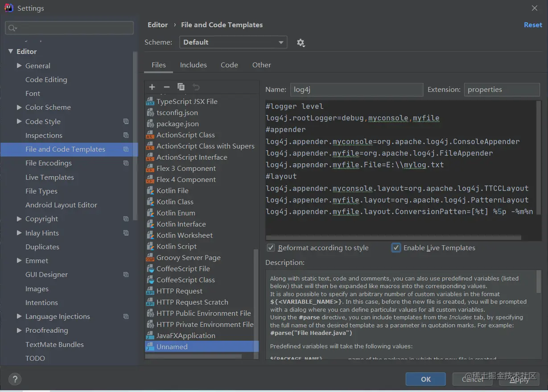548x392 pixels.
Task: Switch to the Includes tab
Action: [193, 65]
